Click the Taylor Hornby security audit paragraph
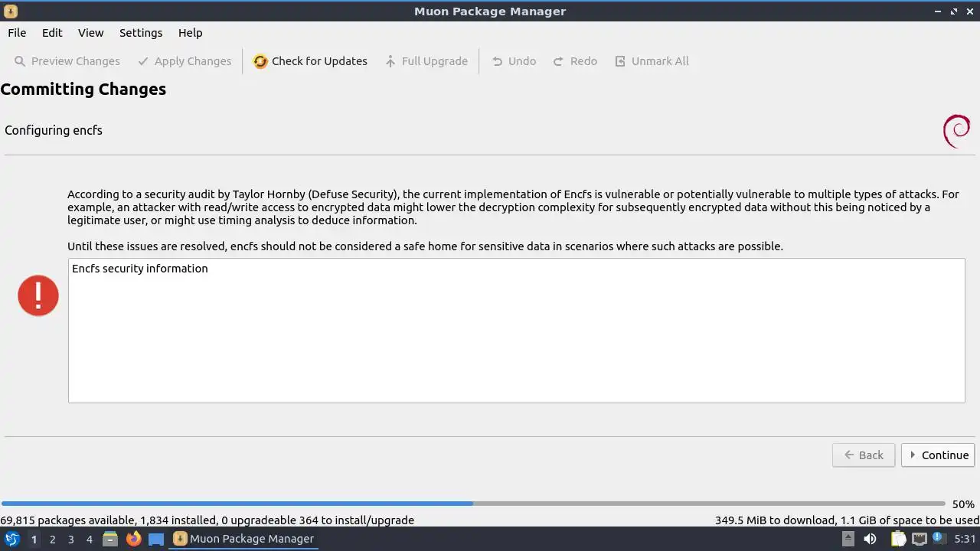 (513, 207)
